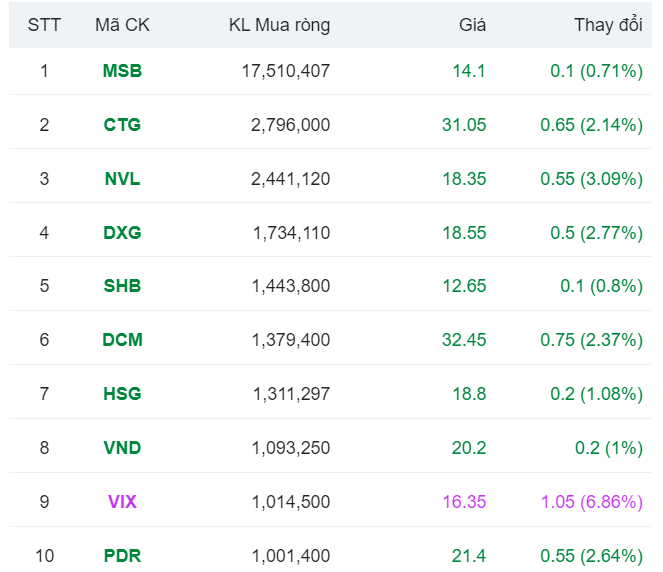Select net buy volume 2,441,120
This screenshot has width=663, height=572.
pyautogui.click(x=290, y=179)
